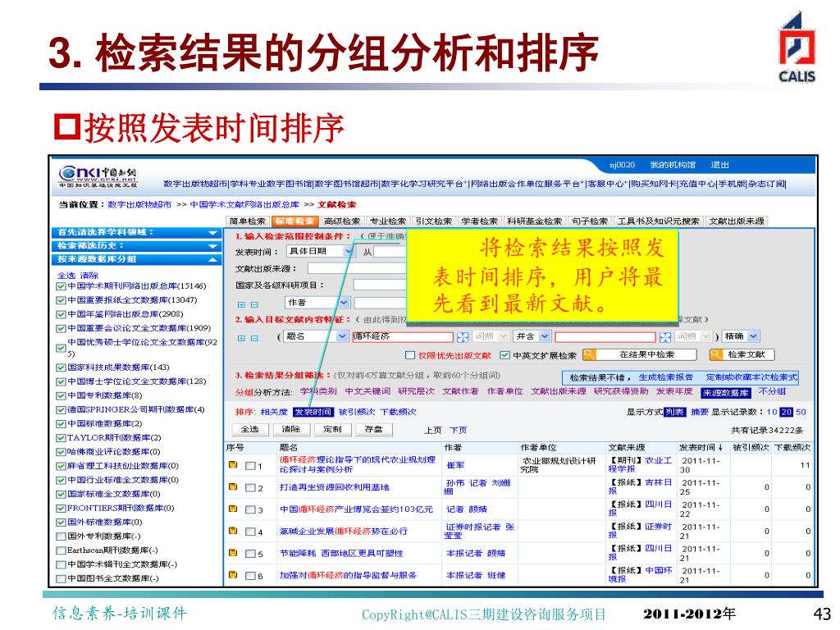The image size is (840, 630).
Task: Switch to the 引文检索 tab
Action: (x=433, y=221)
